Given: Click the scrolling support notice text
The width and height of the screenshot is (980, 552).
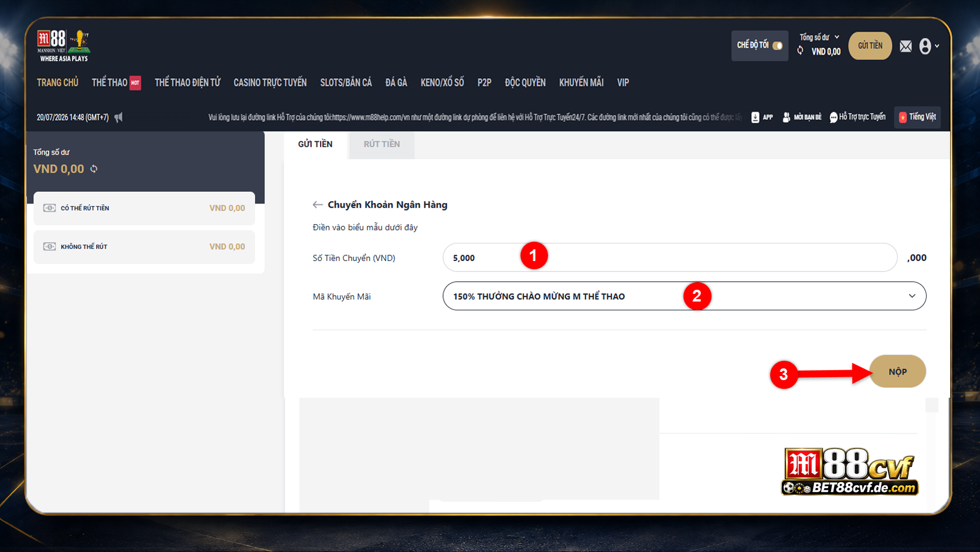Looking at the screenshot, I should point(475,117).
